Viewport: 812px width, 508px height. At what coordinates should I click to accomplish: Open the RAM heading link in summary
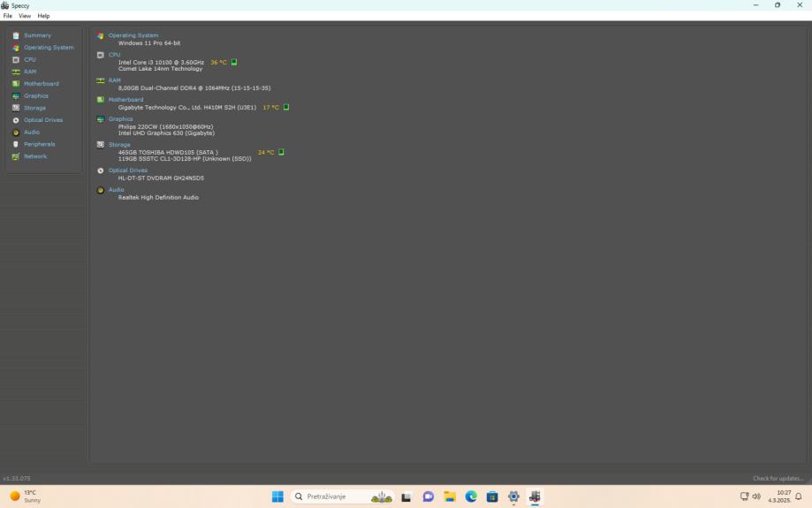tap(115, 80)
